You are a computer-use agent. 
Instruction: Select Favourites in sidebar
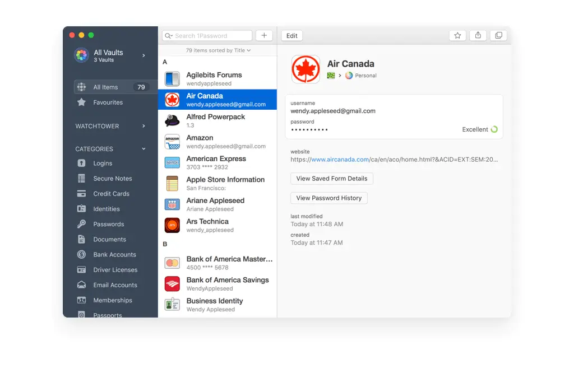click(108, 102)
